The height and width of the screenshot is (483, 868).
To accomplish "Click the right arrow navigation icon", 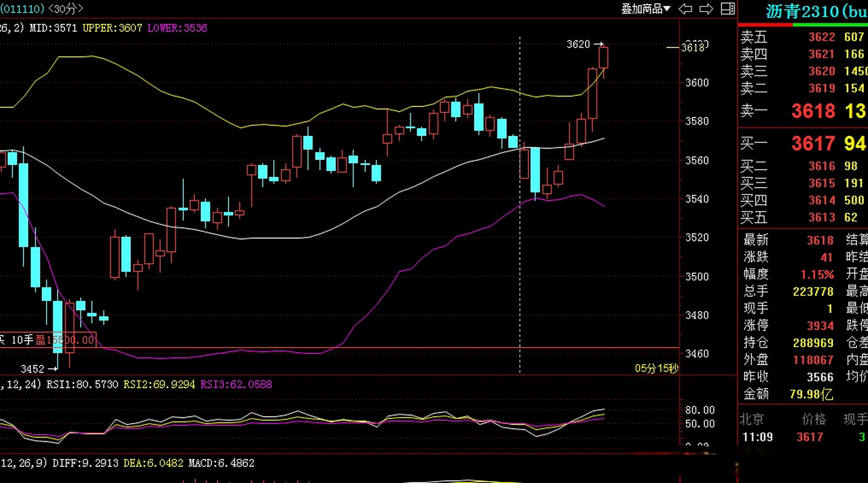I will [706, 9].
